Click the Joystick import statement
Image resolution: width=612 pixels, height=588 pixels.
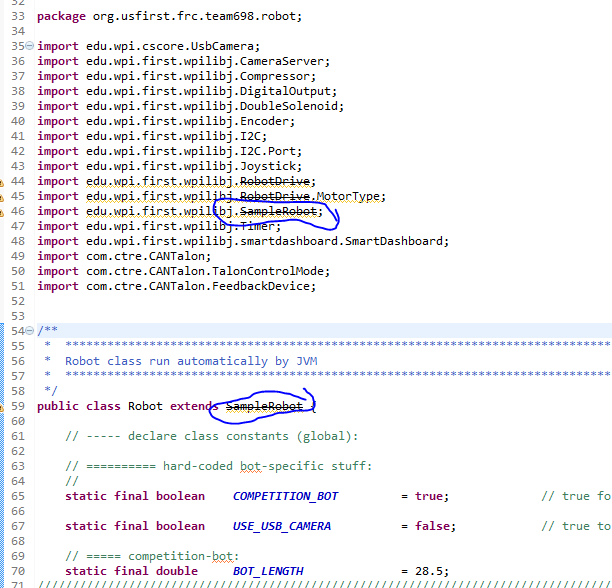(169, 166)
